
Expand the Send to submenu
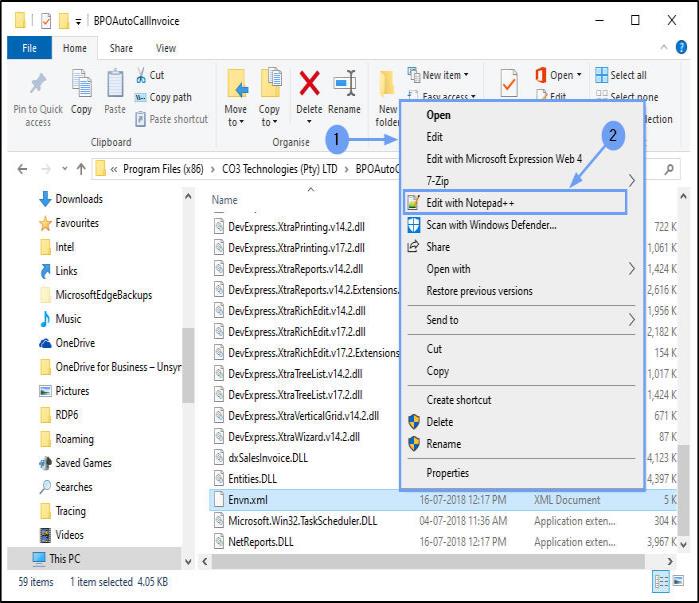631,320
